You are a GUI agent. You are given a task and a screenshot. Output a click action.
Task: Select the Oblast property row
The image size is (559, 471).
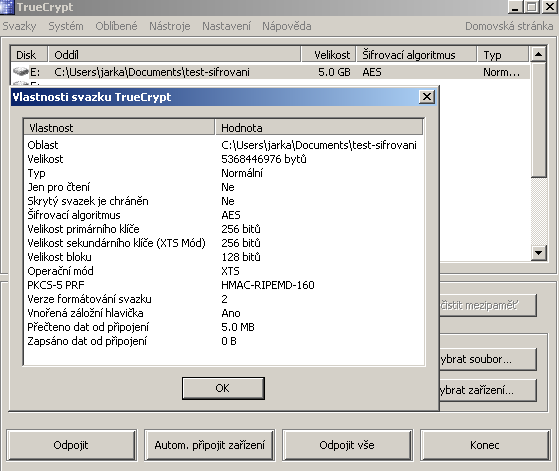[223, 145]
